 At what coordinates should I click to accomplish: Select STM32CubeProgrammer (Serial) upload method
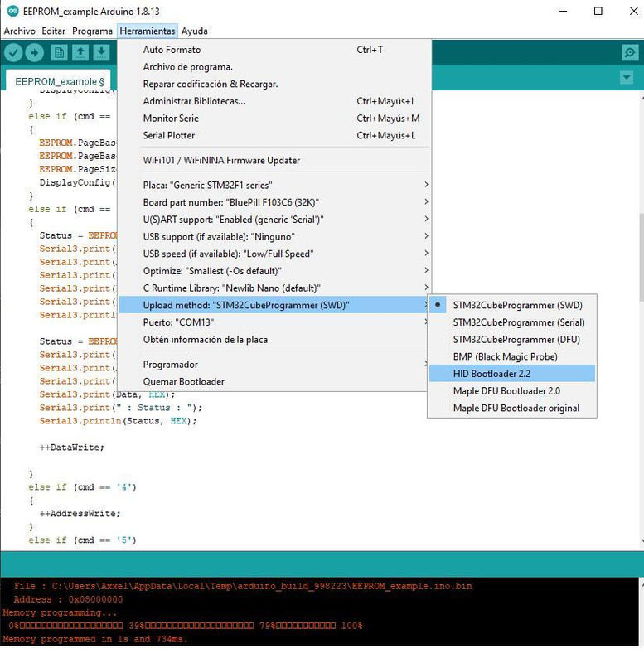512,322
